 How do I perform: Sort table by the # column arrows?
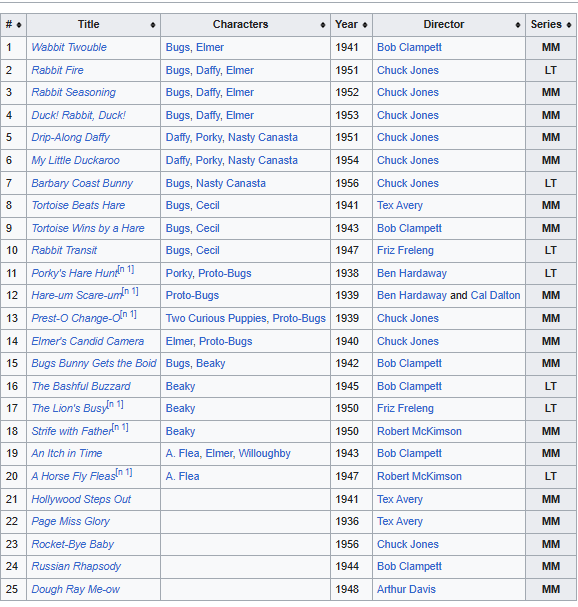coord(19,25)
